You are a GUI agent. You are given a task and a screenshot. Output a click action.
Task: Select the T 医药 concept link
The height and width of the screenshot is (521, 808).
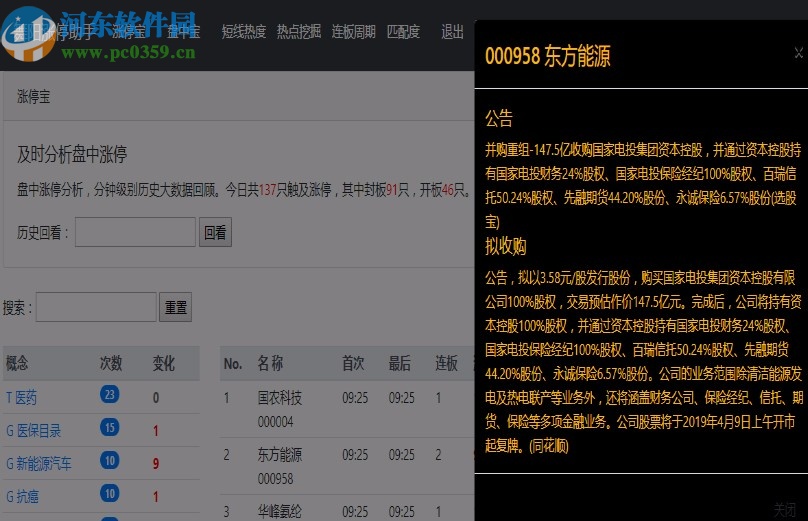coord(22,397)
